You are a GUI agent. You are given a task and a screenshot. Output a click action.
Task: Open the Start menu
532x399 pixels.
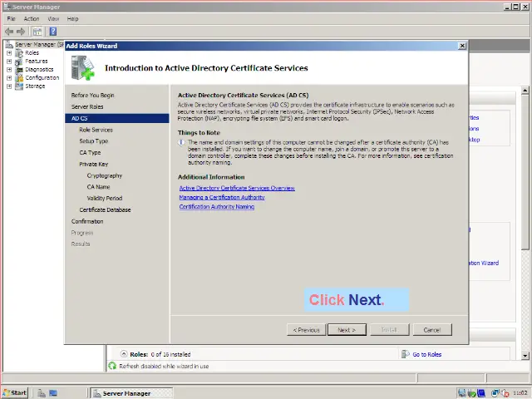click(15, 393)
